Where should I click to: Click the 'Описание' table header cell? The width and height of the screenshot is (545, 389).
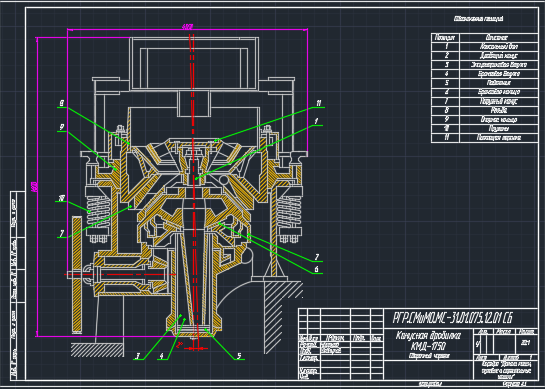pos(499,38)
